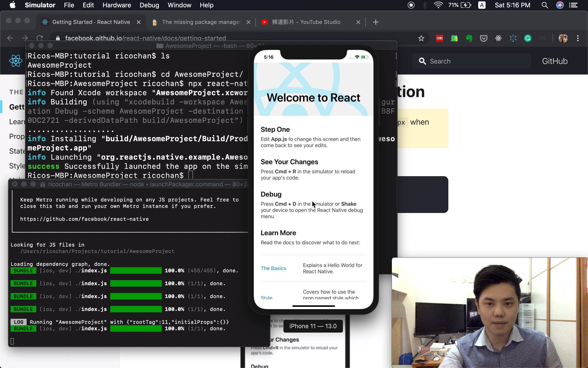Click the clock showing Sat 5:16 PM
Viewport: 588px width, 368px height.
pyautogui.click(x=512, y=5)
